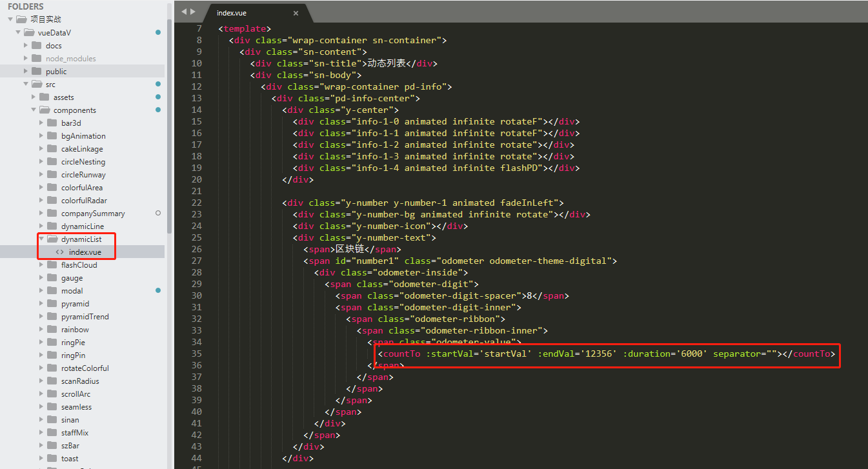
Task: Collapse the vueDataV folder arrow
Action: point(18,32)
